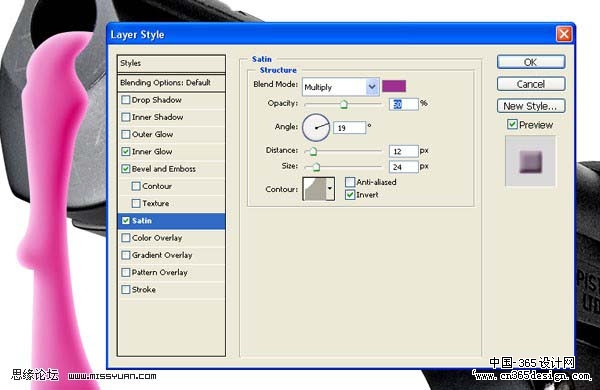Focus the Distance value field
Viewport: 600px width, 390px height.
click(x=404, y=151)
